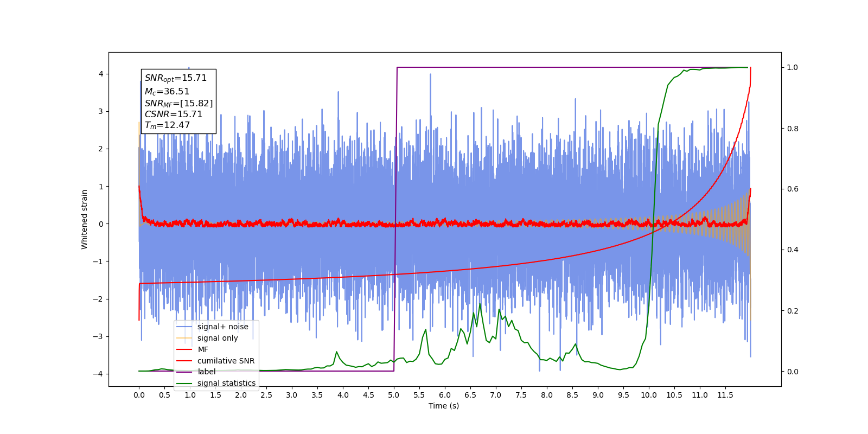This screenshot has height=434, width=868.
Task: Select the CSNR=15.71 annotation line
Action: pyautogui.click(x=173, y=114)
